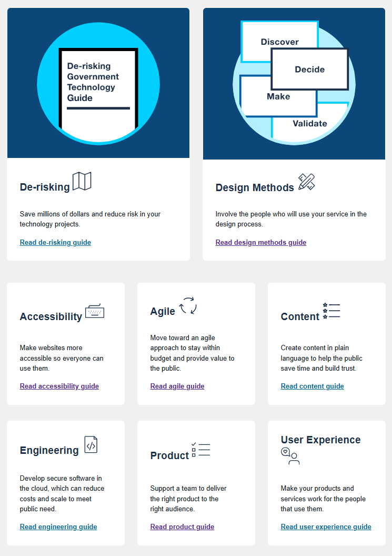Open the Read de-risking guide link
The image size is (392, 556).
coord(55,243)
